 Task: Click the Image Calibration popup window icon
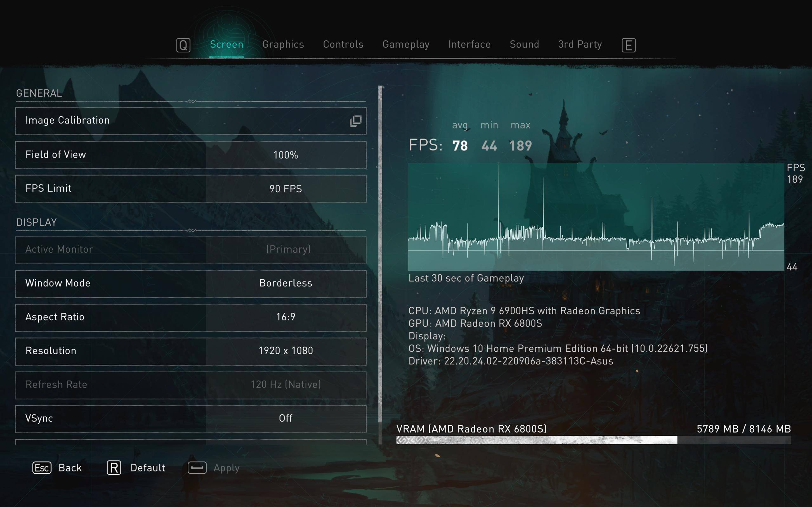pos(356,121)
